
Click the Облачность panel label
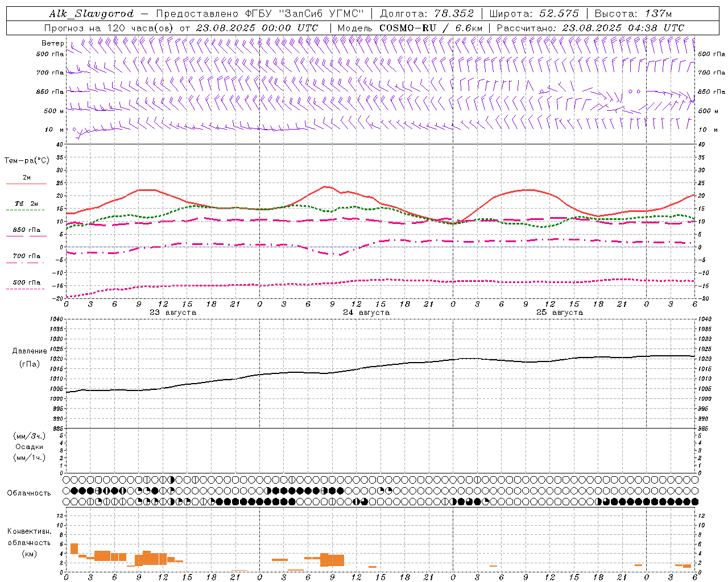coord(29,493)
